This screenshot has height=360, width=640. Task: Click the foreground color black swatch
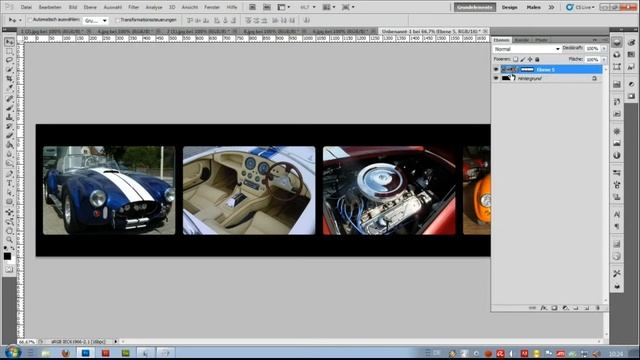[7, 256]
